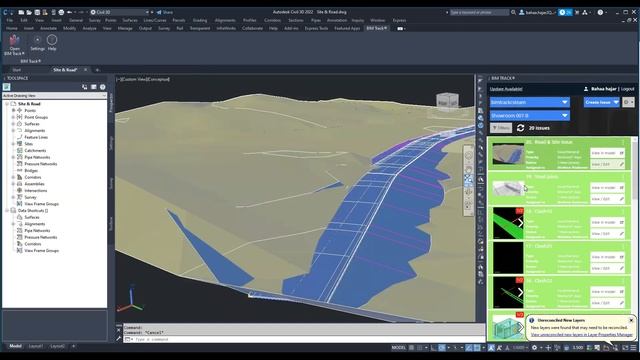Select Zoom Extents on the navigation bar

(469, 180)
